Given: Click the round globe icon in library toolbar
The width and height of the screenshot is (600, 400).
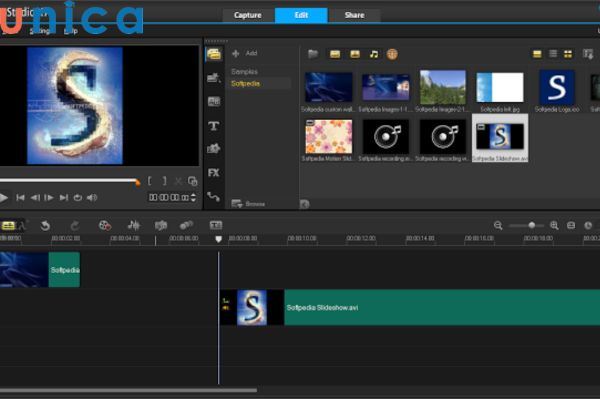Looking at the screenshot, I should coord(392,54).
